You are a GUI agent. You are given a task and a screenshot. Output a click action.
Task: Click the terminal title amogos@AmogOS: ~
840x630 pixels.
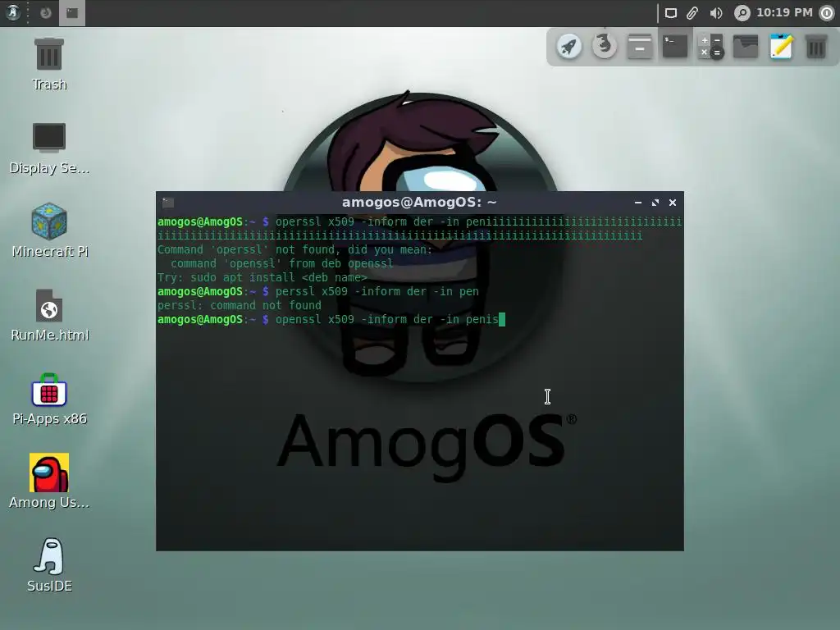419,203
